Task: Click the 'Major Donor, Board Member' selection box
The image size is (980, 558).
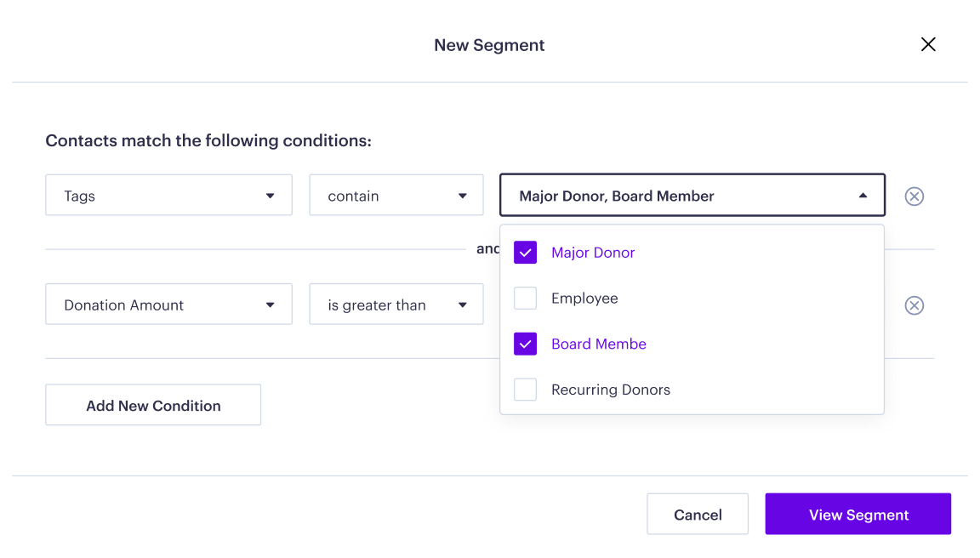Action: point(672,196)
